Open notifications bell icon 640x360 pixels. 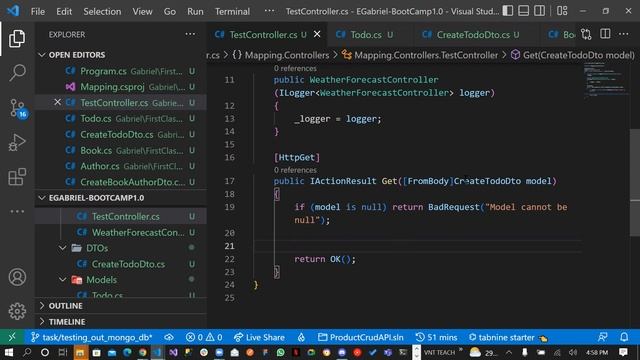pos(624,338)
